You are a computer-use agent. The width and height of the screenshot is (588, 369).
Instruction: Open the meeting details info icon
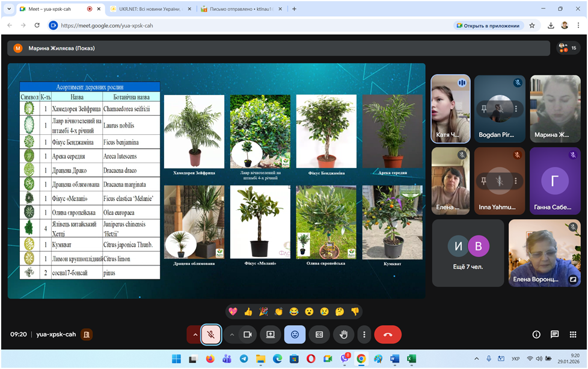[536, 334]
